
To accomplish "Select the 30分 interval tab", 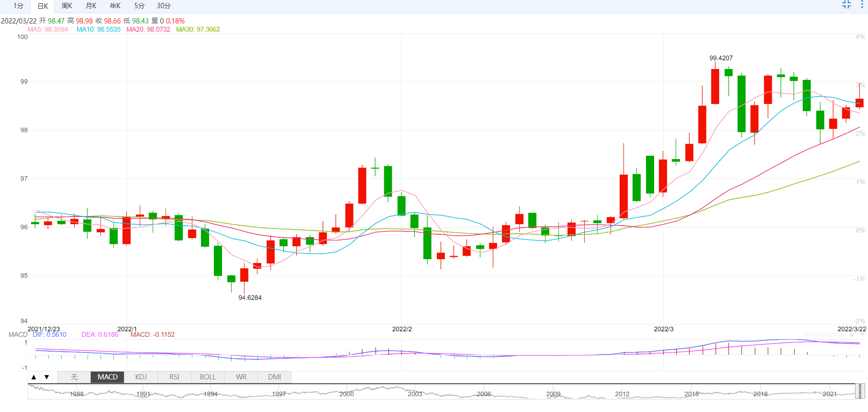I will point(164,6).
